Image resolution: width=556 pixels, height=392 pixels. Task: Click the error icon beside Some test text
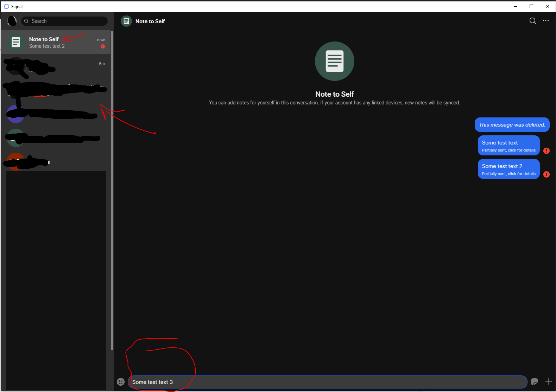pos(546,151)
